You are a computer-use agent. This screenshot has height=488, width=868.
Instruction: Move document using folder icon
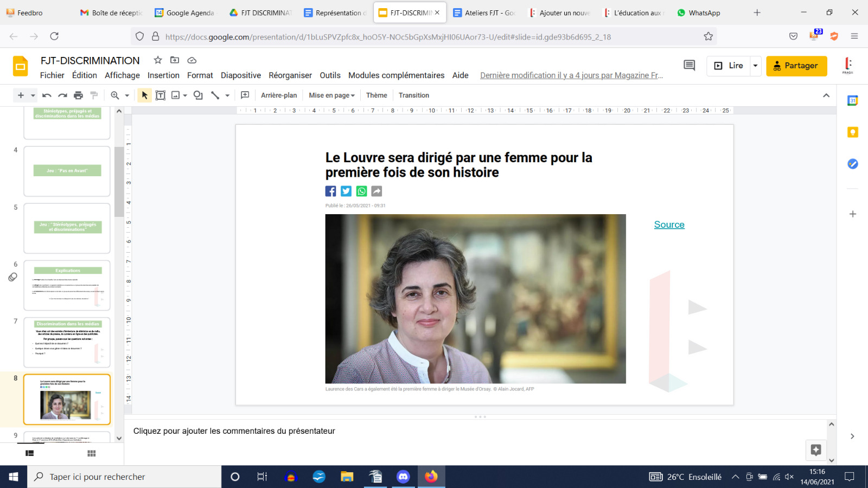[175, 60]
